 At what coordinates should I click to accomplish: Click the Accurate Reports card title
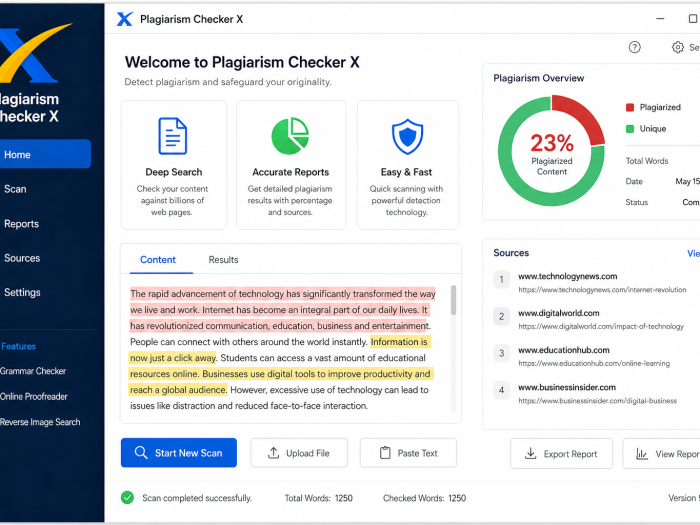291,172
